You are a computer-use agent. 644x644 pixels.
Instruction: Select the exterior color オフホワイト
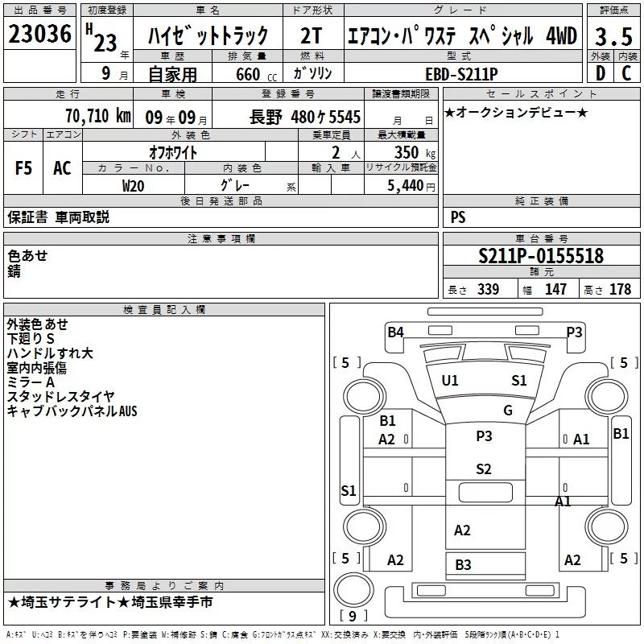click(x=173, y=153)
